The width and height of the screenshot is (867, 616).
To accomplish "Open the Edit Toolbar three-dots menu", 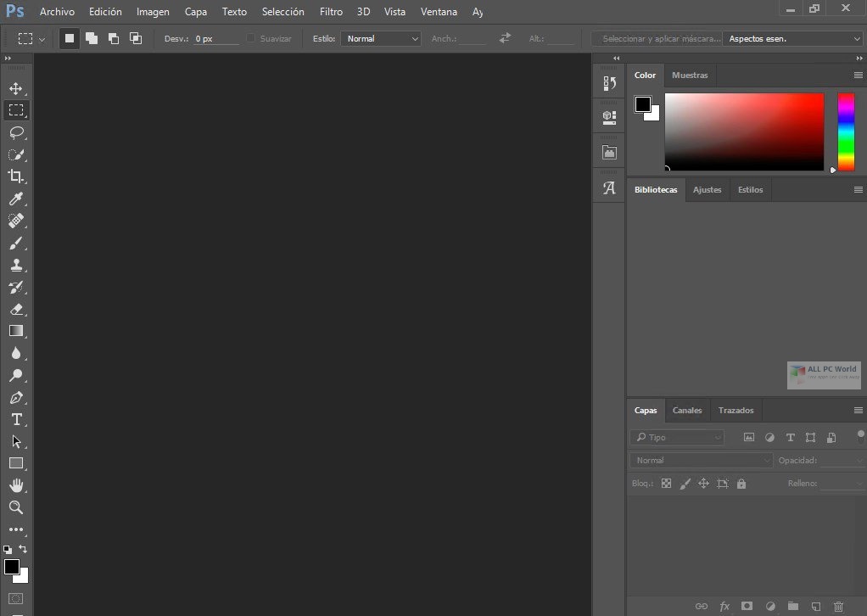I will [x=16, y=529].
